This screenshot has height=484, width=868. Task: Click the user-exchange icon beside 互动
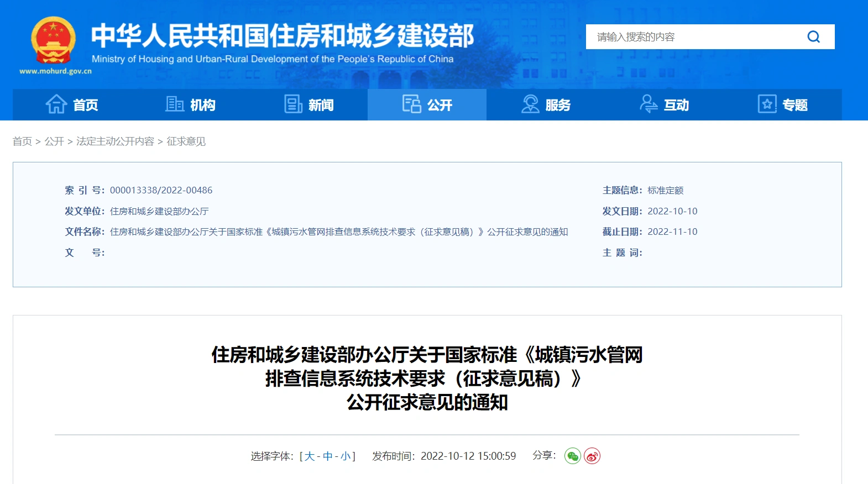pyautogui.click(x=649, y=104)
